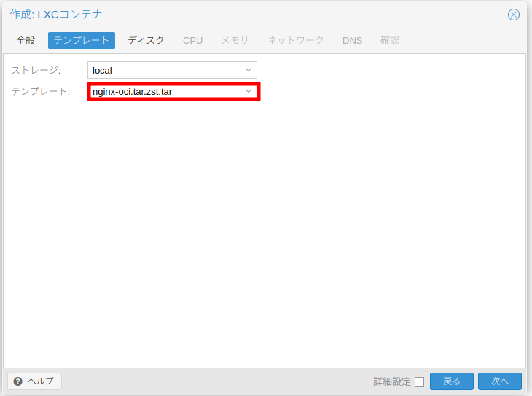Viewport: 532px width, 396px height.
Task: Click the 次へ button
Action: coord(500,381)
